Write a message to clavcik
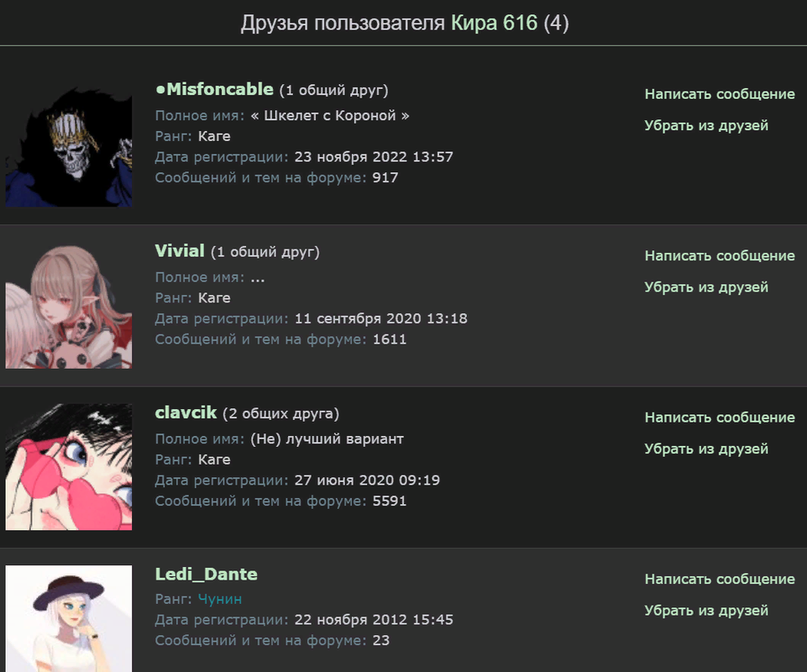This screenshot has height=672, width=807. [720, 417]
